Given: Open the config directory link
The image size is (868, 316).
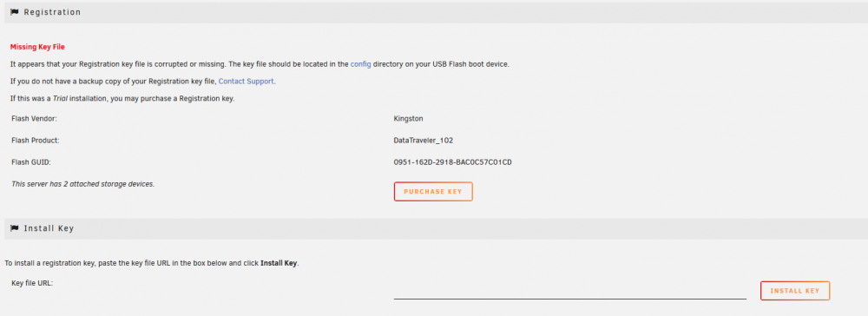Looking at the screenshot, I should [x=361, y=63].
